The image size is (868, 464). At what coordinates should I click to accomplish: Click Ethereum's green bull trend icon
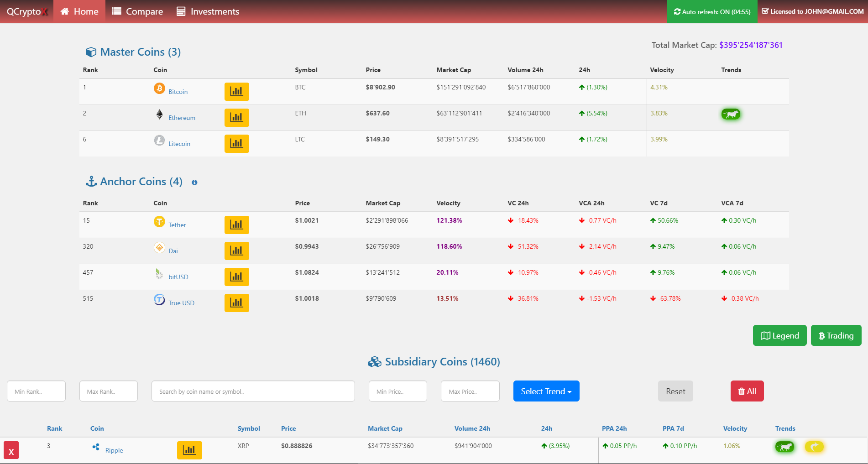point(731,114)
